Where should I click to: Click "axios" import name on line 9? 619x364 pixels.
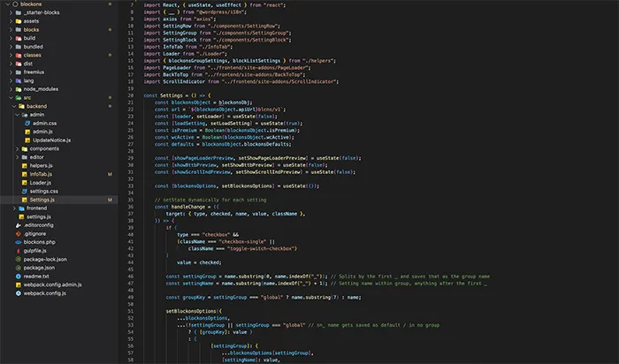pyautogui.click(x=170, y=19)
